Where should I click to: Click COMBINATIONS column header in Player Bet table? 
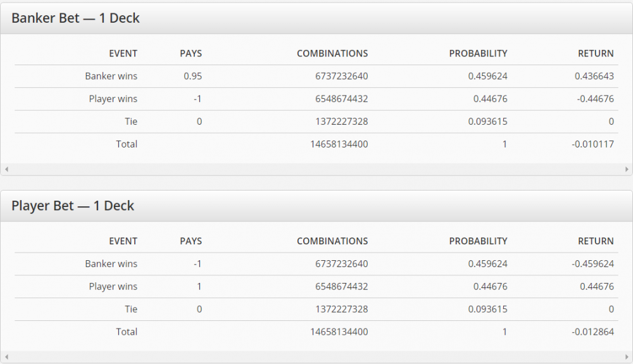click(x=332, y=241)
